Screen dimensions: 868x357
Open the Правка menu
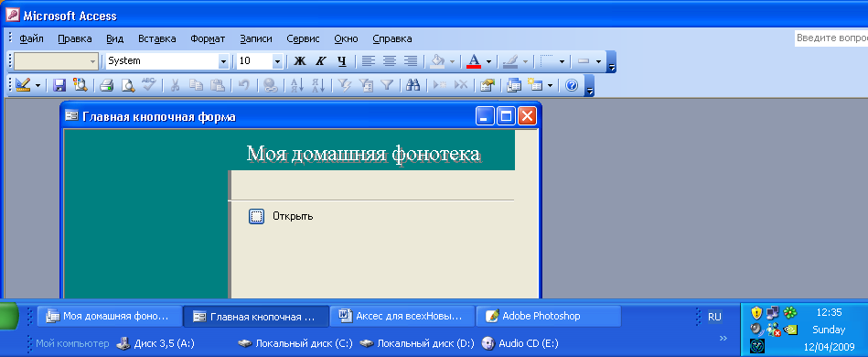click(x=75, y=38)
